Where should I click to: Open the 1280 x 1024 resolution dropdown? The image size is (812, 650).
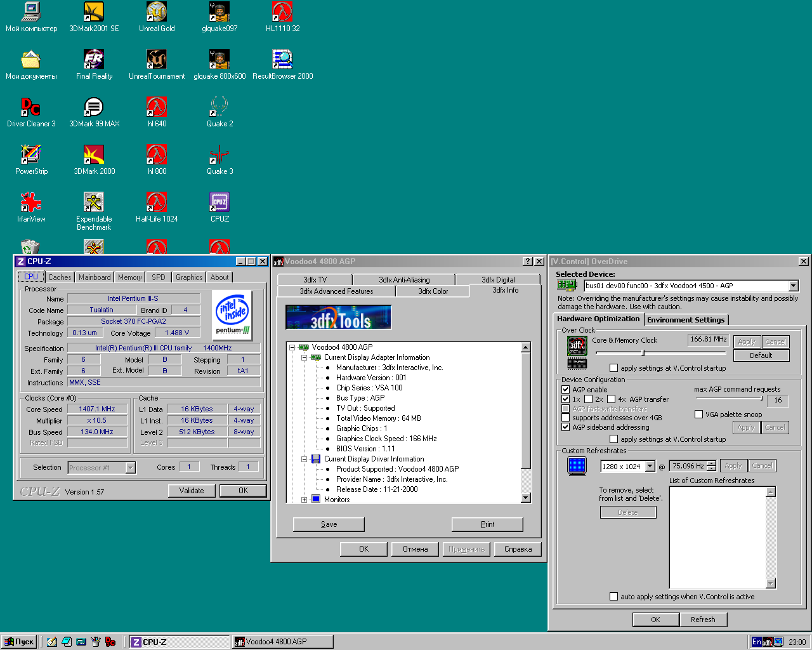[650, 467]
